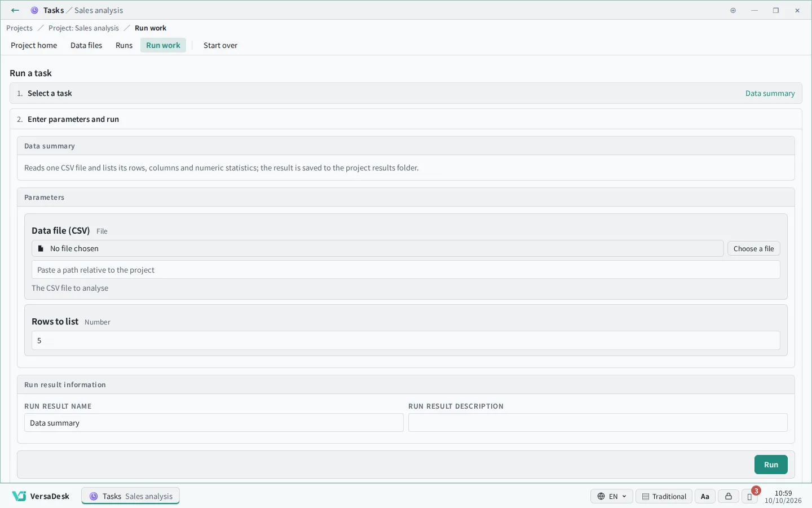The height and width of the screenshot is (508, 812).
Task: Select the Tasks Sales analysis taskbar button
Action: point(131,496)
